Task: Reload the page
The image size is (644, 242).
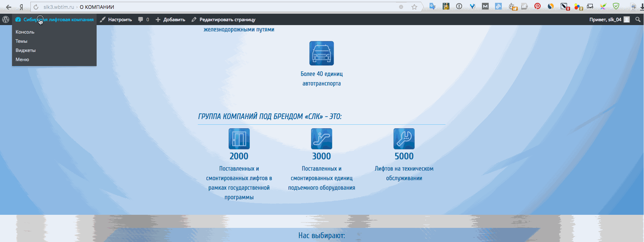Action: point(36,7)
